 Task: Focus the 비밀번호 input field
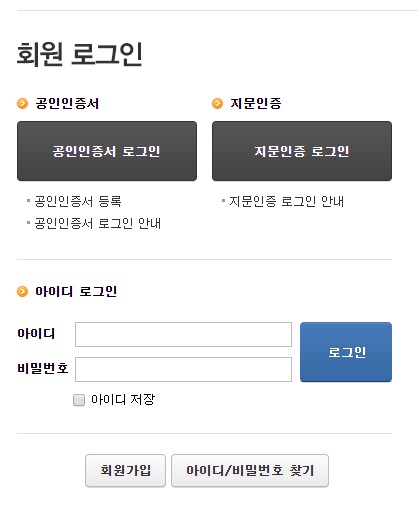(183, 369)
